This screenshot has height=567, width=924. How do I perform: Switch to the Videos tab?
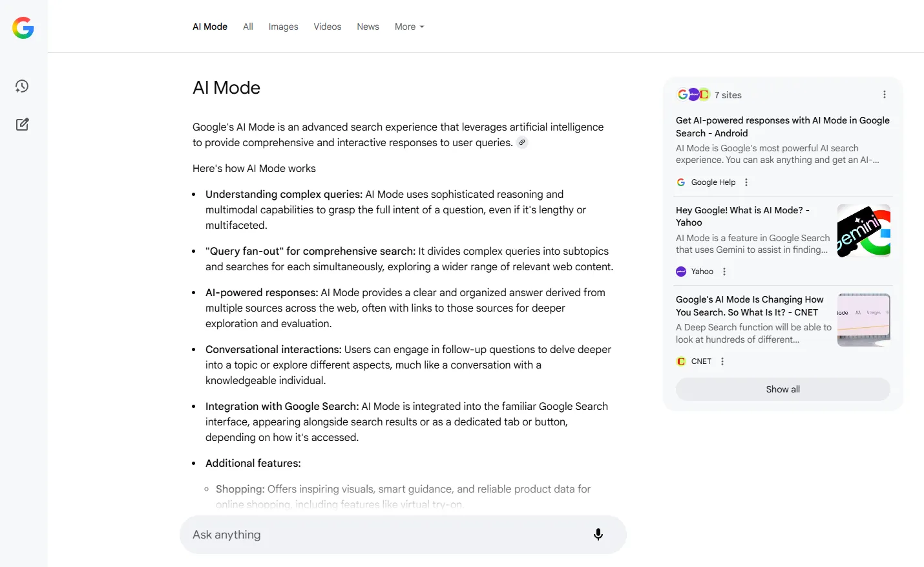[x=328, y=27]
